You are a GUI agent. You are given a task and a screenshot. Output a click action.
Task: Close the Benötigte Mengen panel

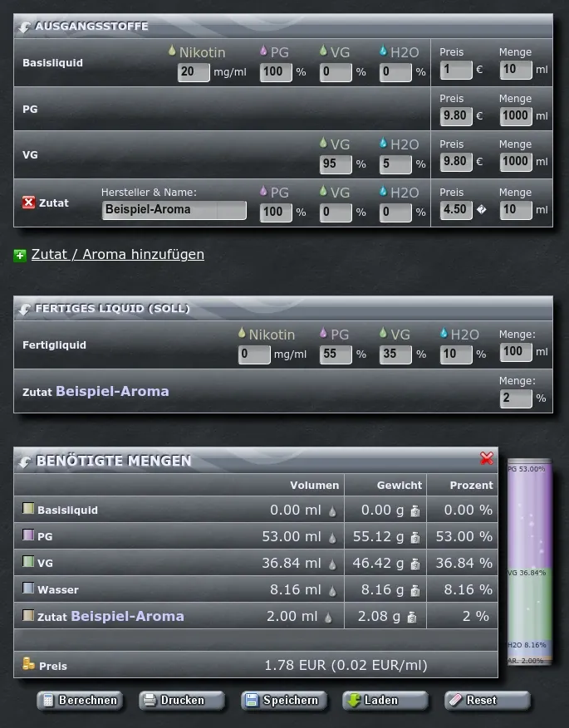[x=487, y=458]
